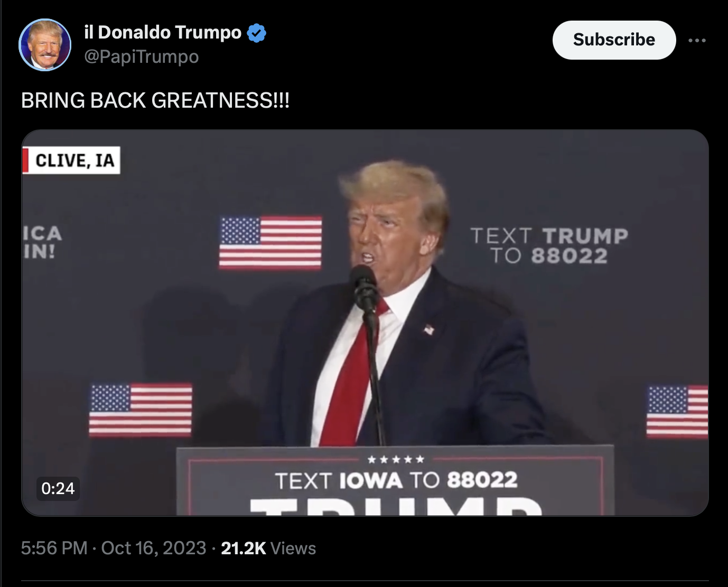View the 21.2K Views count details
The image size is (728, 587).
pyautogui.click(x=268, y=548)
